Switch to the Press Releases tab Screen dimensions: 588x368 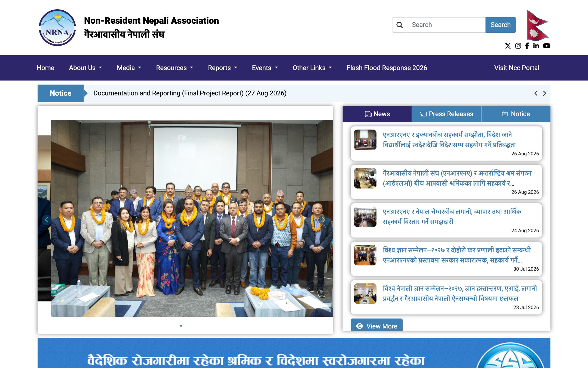[446, 114]
